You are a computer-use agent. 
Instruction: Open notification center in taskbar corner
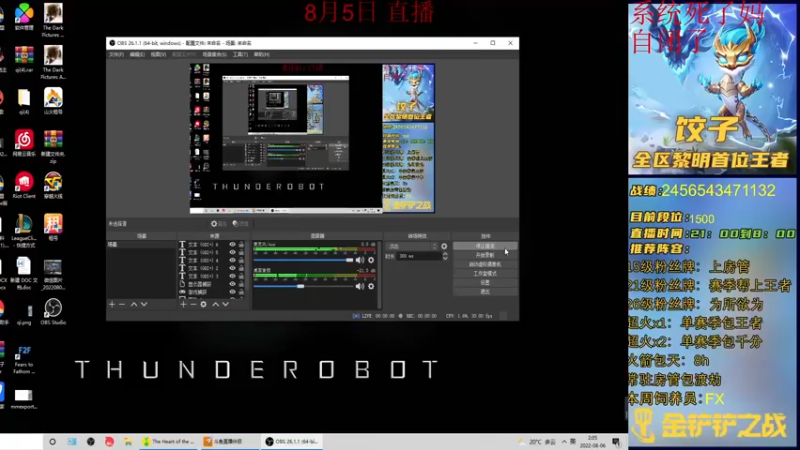[616, 442]
